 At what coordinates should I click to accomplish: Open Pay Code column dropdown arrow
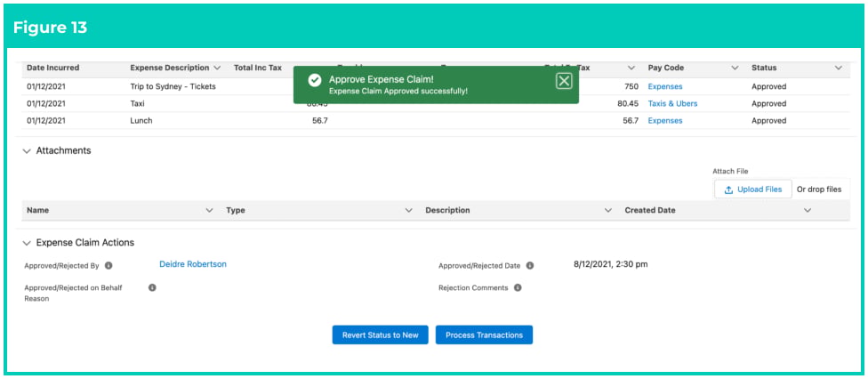[735, 68]
